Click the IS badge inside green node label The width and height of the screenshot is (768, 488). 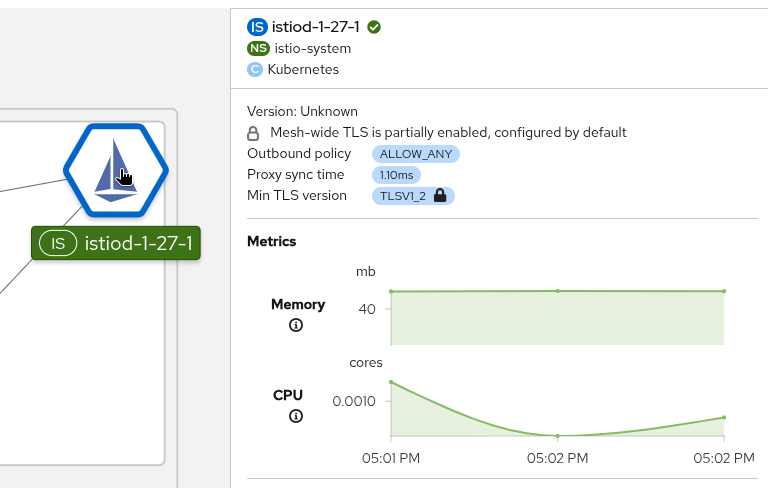click(58, 243)
